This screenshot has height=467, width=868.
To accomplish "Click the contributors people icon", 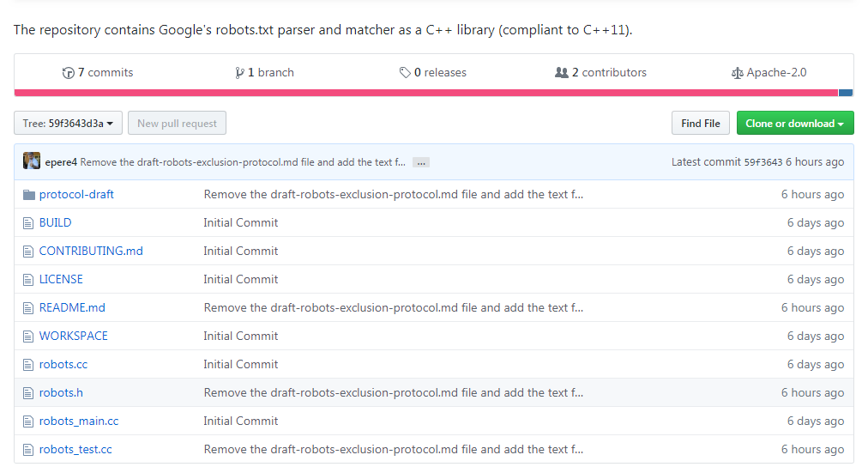I will (562, 73).
